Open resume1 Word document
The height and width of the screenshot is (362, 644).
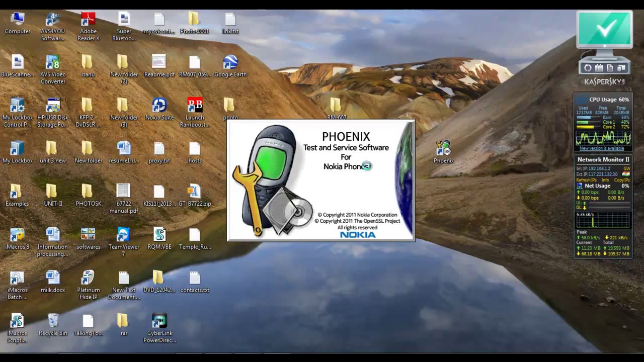point(124,153)
